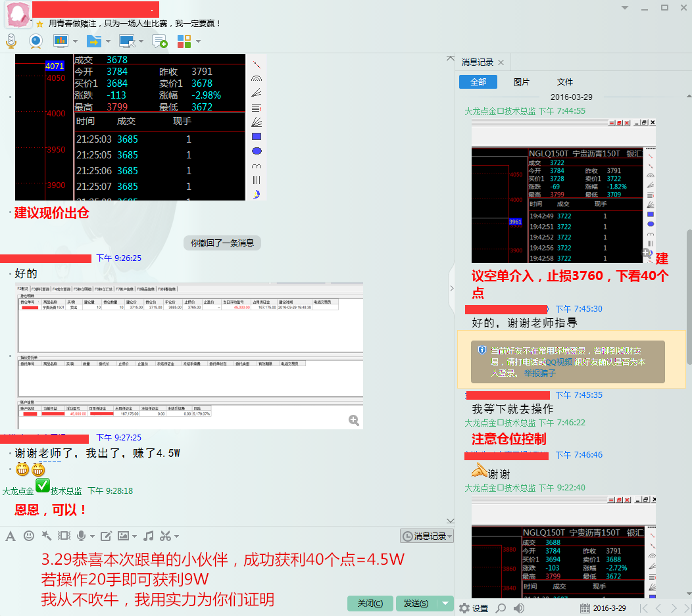Open the emoji picker smiley icon

click(29, 536)
